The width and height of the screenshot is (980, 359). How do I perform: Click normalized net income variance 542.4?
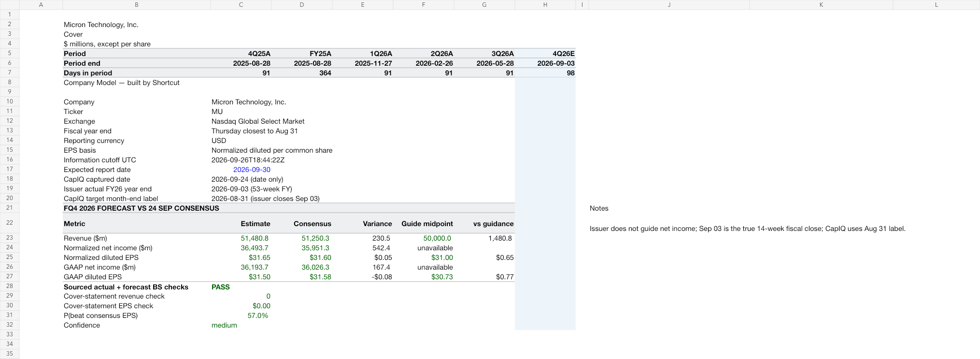point(382,248)
